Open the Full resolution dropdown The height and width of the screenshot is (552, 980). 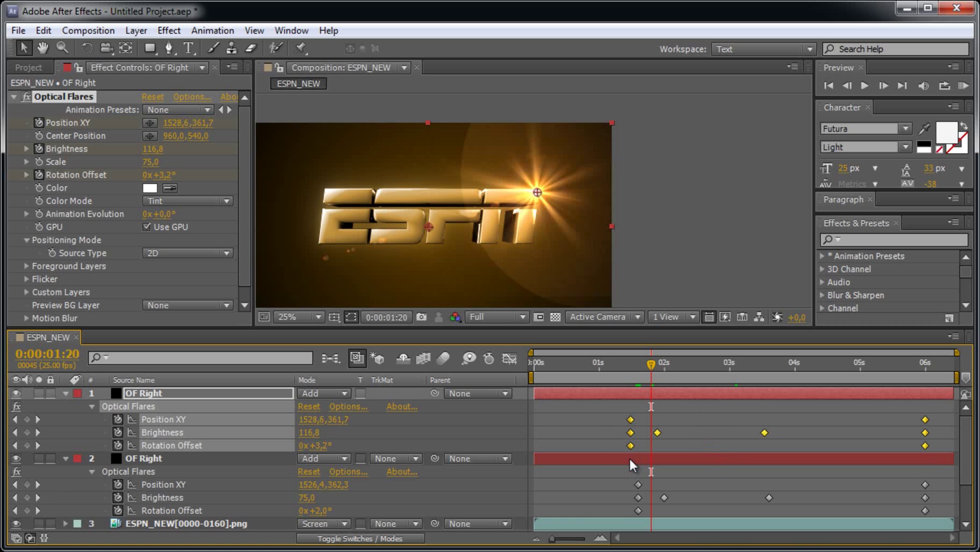(x=496, y=317)
